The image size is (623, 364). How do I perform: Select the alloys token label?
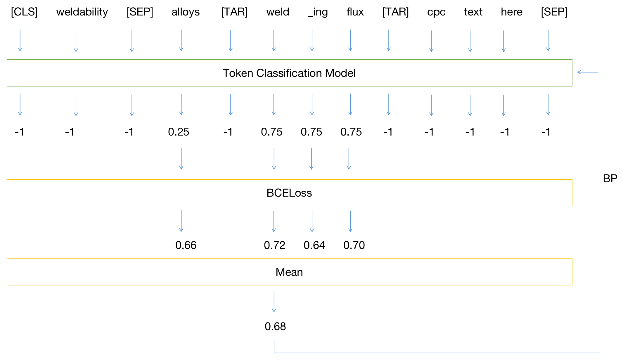(x=186, y=12)
